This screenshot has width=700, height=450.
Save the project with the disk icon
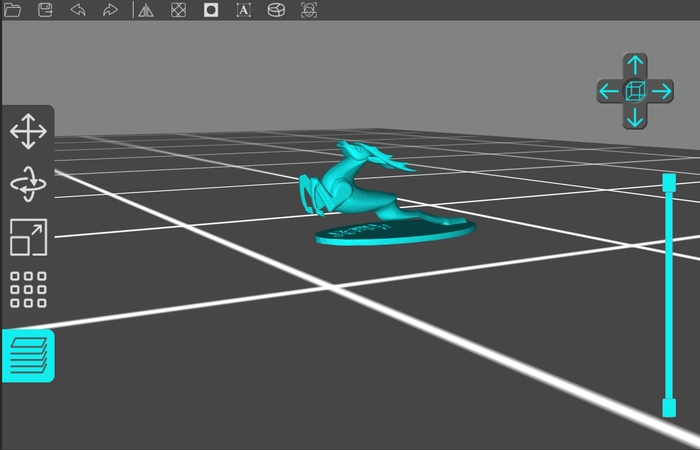[45, 10]
